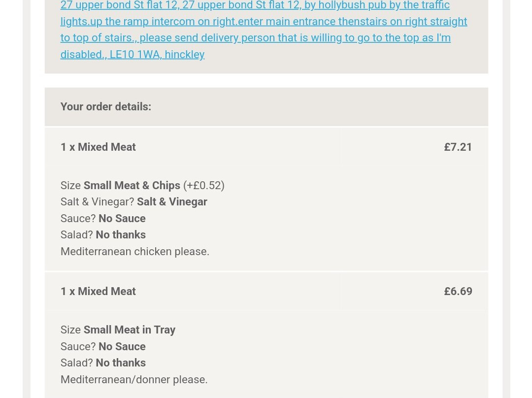Click the 'Small Meat & Chips' size text
Image resolution: width=532 pixels, height=398 pixels.
(132, 186)
